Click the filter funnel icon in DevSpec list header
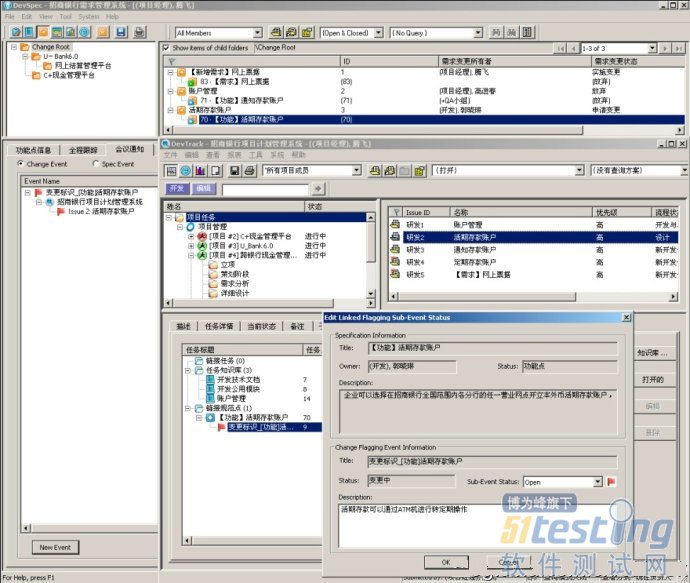690x583 pixels. pos(172,62)
